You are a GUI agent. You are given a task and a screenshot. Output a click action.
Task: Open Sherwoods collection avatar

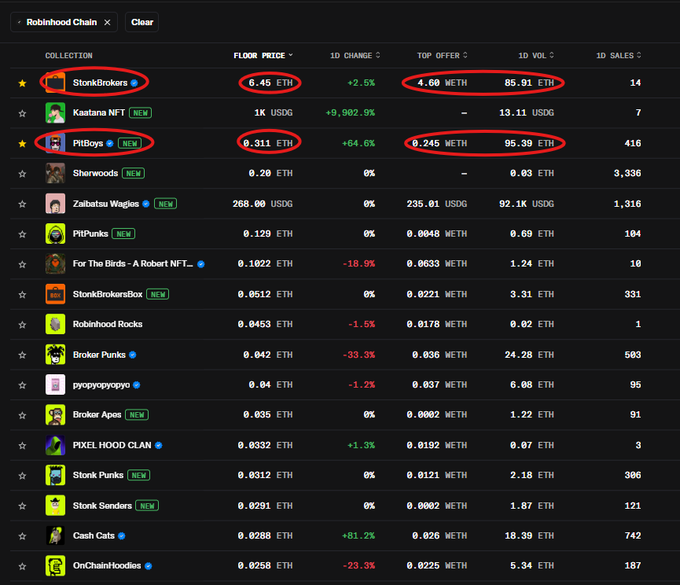point(56,173)
